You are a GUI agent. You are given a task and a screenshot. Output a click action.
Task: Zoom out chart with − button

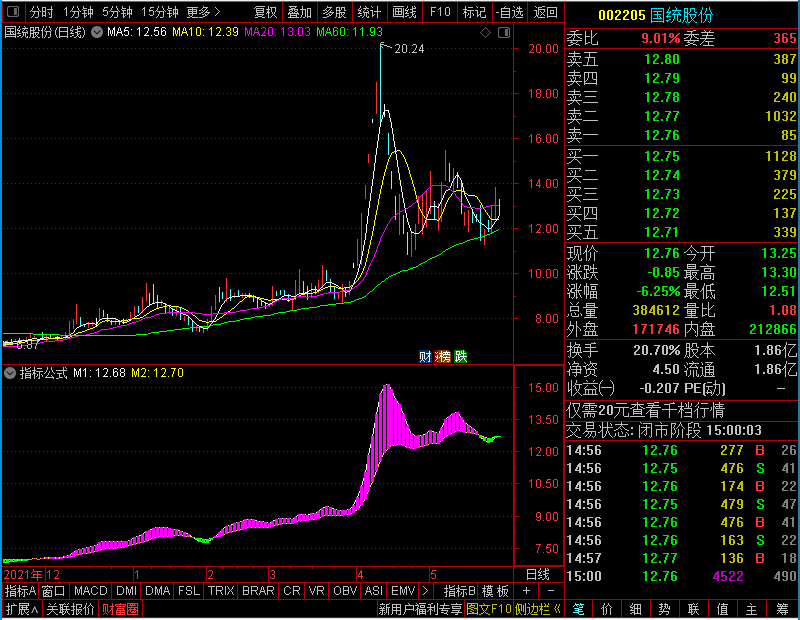coord(551,591)
